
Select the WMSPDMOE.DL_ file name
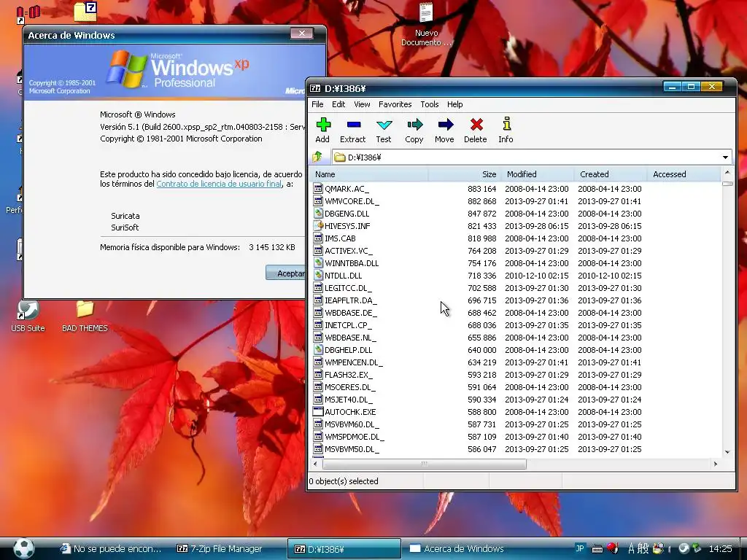355,436
